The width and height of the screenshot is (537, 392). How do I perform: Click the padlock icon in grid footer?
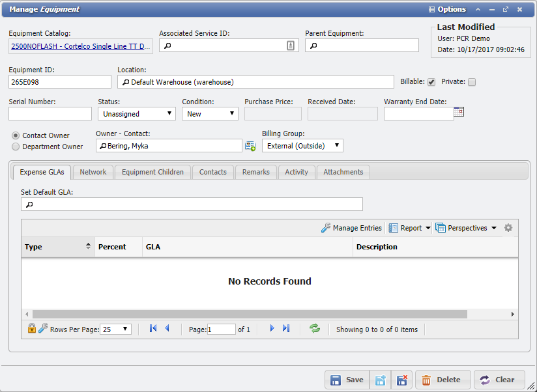(32, 329)
